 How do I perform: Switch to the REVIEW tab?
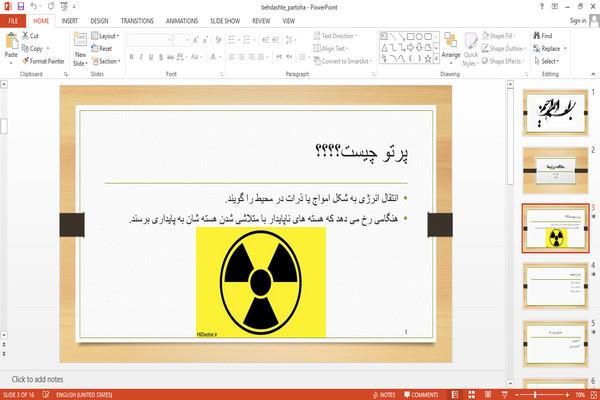pos(261,21)
